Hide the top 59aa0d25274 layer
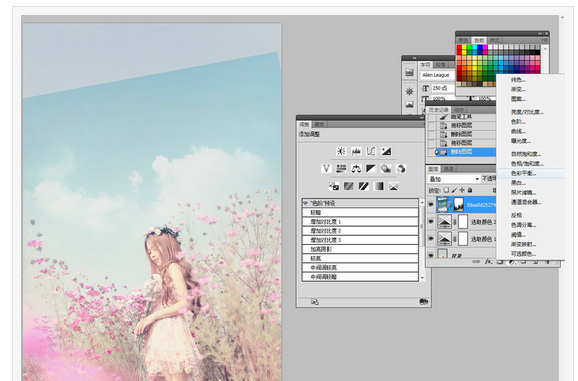The width and height of the screenshot is (578, 381). click(x=431, y=204)
